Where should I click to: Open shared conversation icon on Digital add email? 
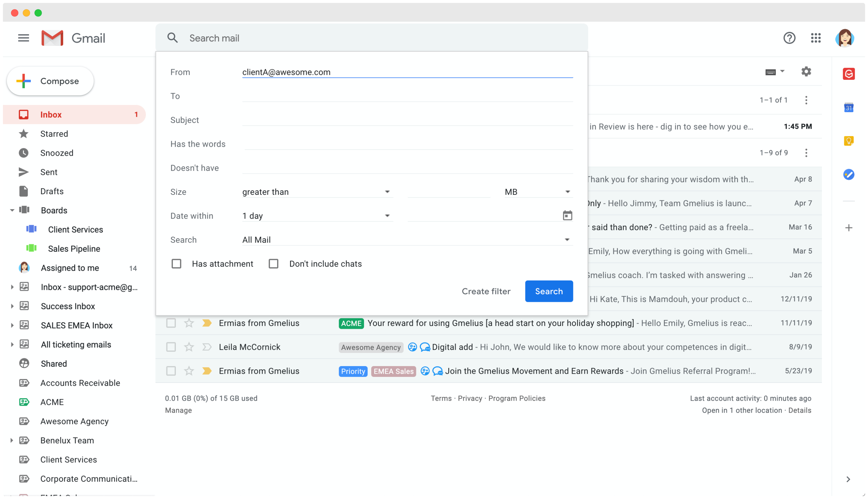(412, 347)
